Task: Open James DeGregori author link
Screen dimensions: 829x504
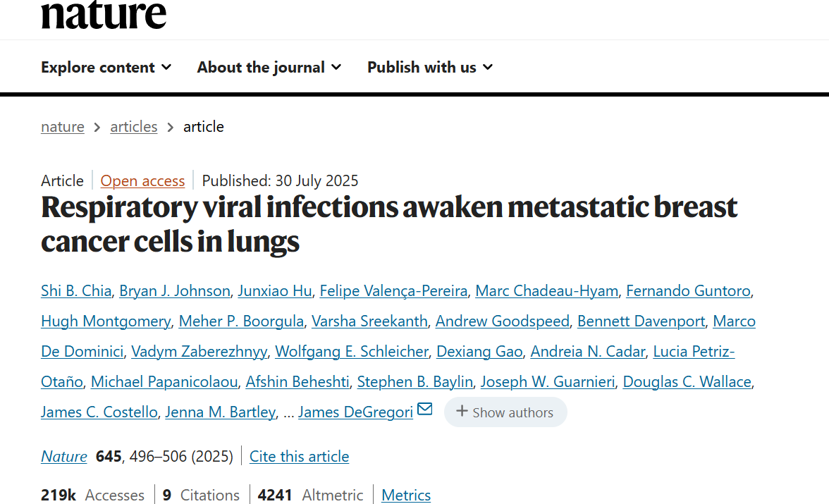Action: pyautogui.click(x=355, y=412)
